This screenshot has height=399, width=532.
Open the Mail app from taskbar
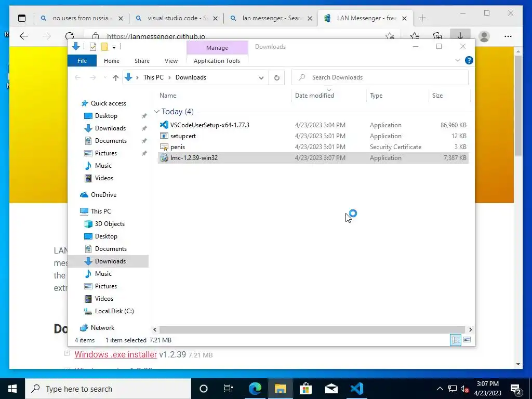click(331, 389)
